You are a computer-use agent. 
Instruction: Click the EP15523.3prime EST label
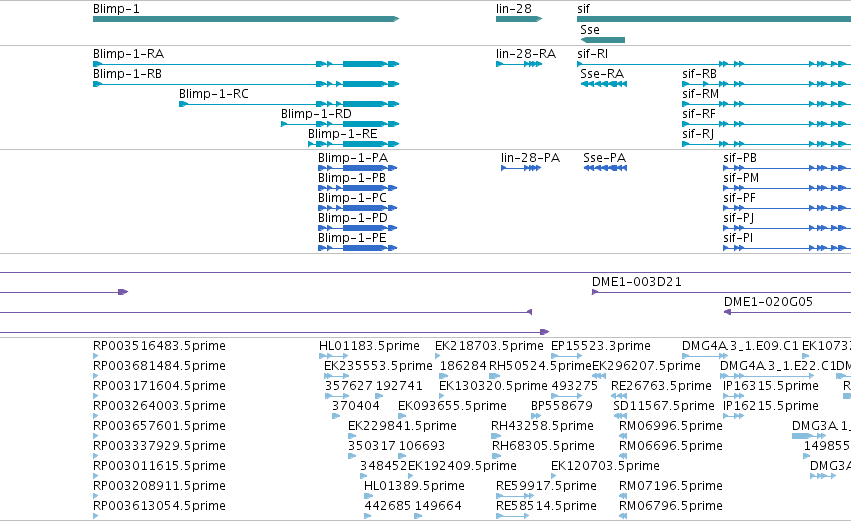[x=601, y=346]
